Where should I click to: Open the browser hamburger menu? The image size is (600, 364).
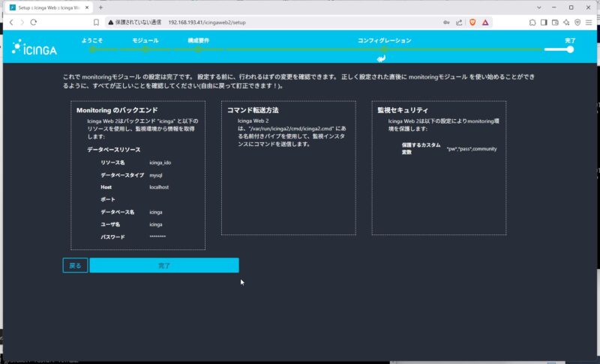click(589, 22)
